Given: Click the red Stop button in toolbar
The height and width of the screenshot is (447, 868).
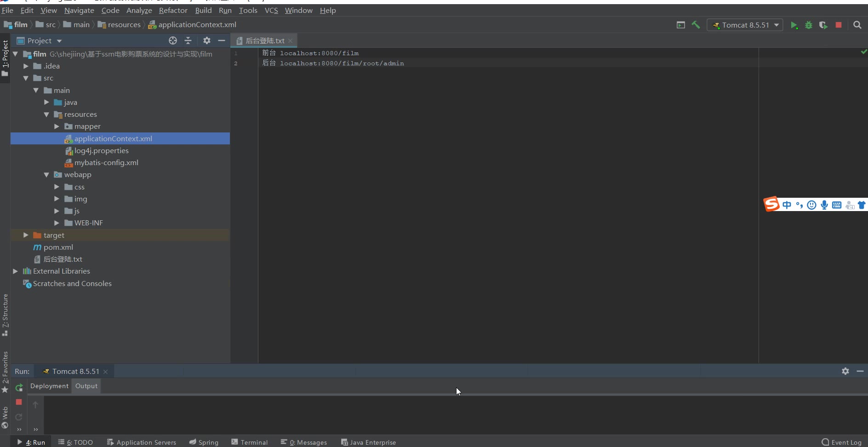Looking at the screenshot, I should pyautogui.click(x=839, y=25).
